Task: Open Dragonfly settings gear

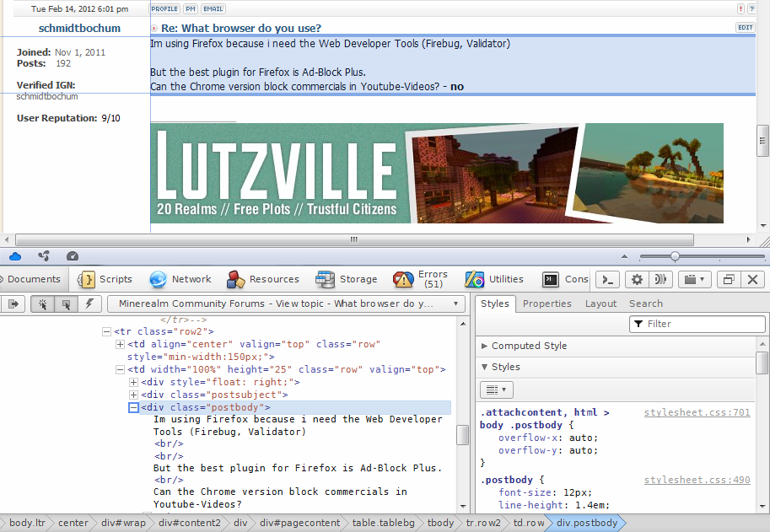Action: pyautogui.click(x=637, y=280)
